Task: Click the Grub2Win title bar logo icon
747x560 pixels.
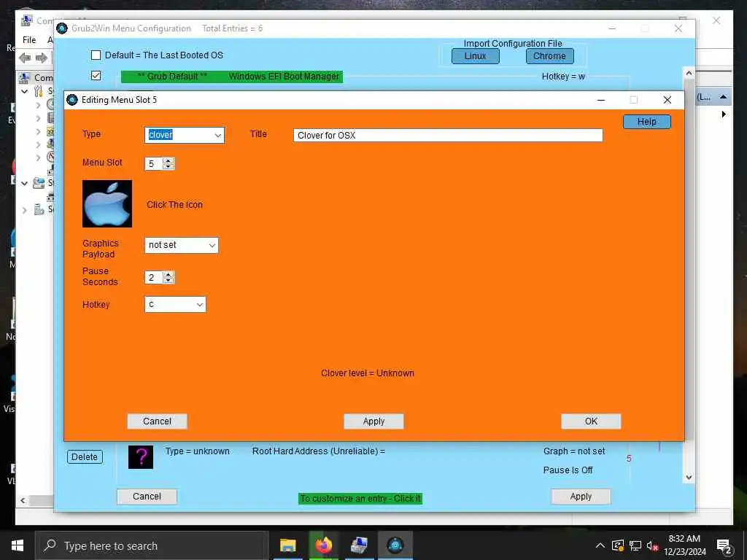Action: [x=62, y=28]
